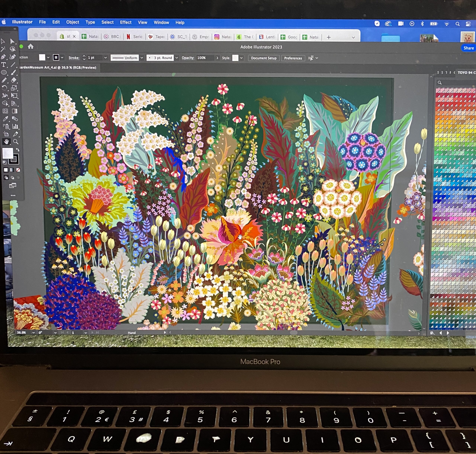Open the stroke weight dropdown

coord(105,58)
